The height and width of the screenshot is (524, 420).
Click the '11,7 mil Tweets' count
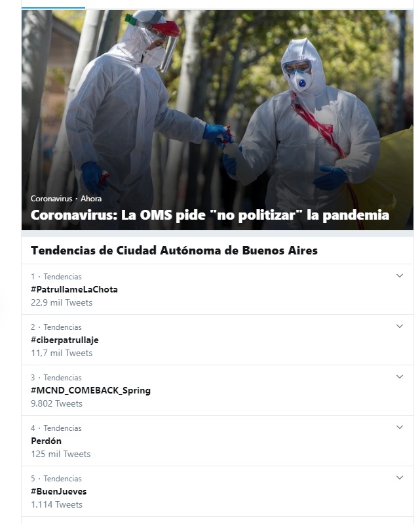tap(62, 353)
